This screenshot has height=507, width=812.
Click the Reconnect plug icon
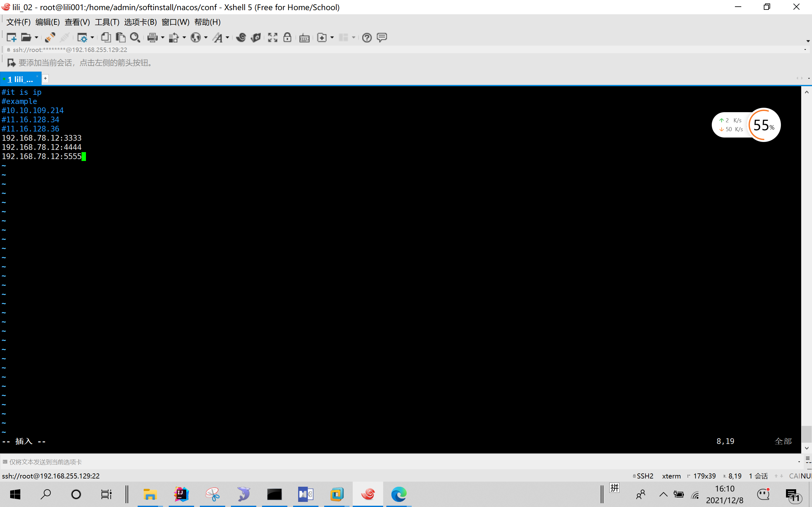(x=50, y=38)
